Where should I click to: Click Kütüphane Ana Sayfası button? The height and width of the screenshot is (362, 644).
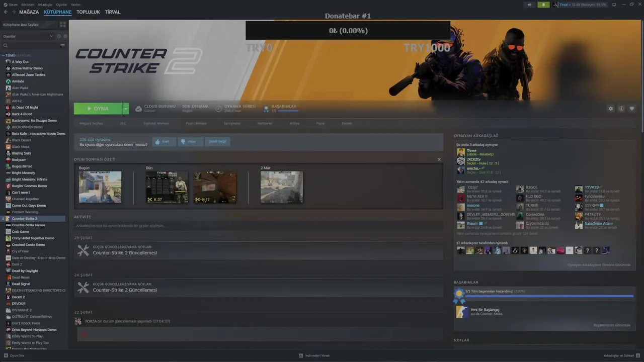[x=29, y=24]
